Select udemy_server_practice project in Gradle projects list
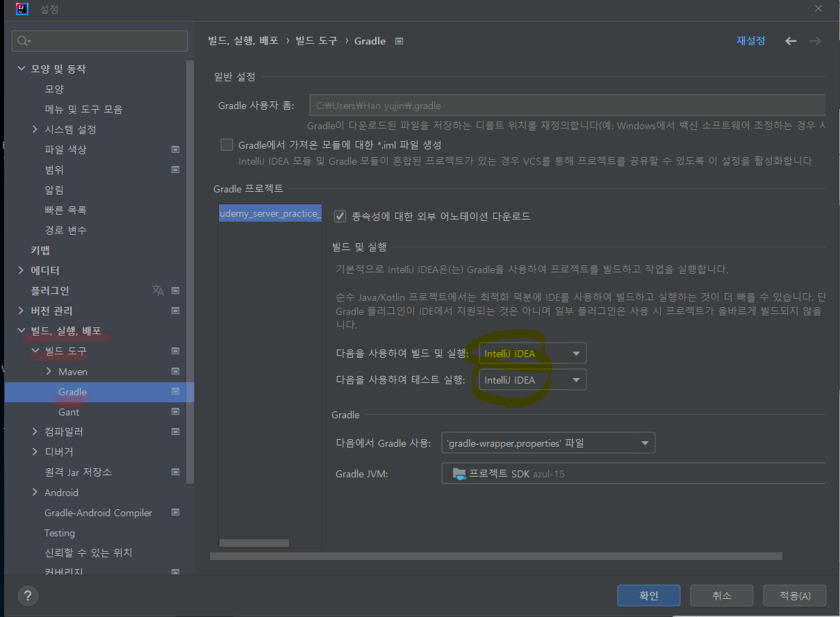The width and height of the screenshot is (840, 617). [x=270, y=213]
